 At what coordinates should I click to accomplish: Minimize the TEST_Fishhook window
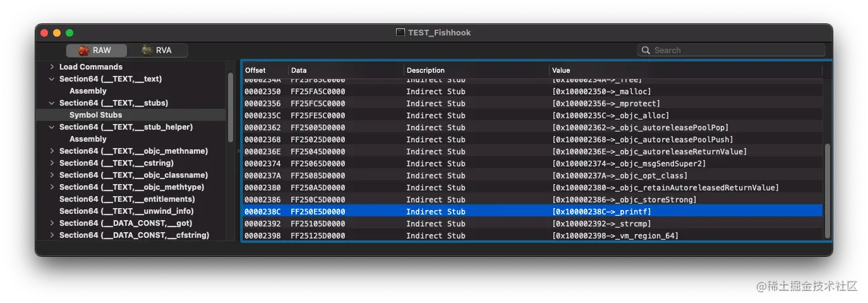point(57,33)
